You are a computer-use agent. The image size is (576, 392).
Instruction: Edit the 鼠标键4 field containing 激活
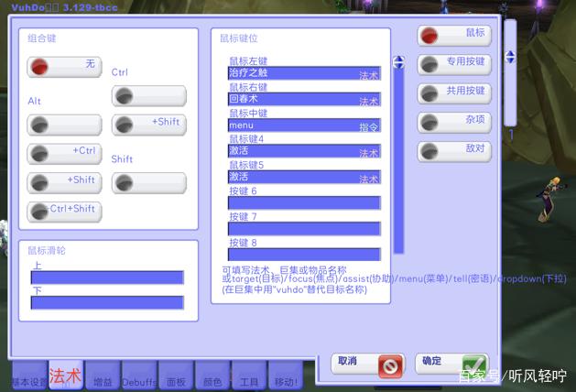coord(304,151)
